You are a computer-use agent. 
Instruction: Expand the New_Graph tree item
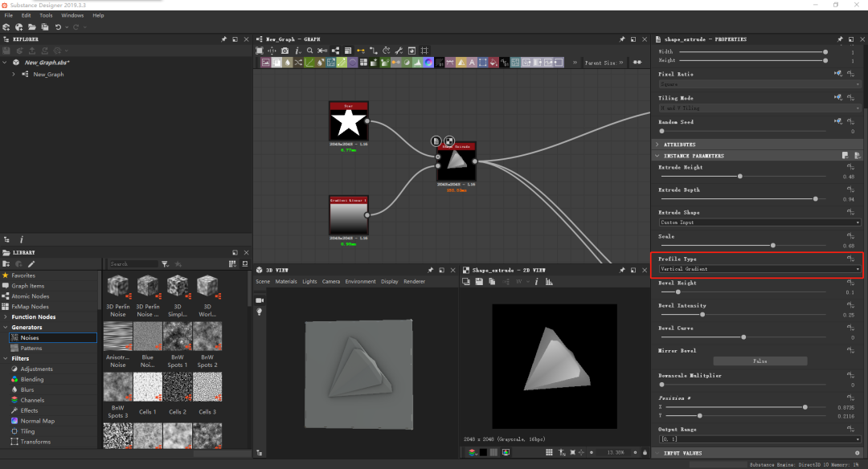pyautogui.click(x=14, y=74)
